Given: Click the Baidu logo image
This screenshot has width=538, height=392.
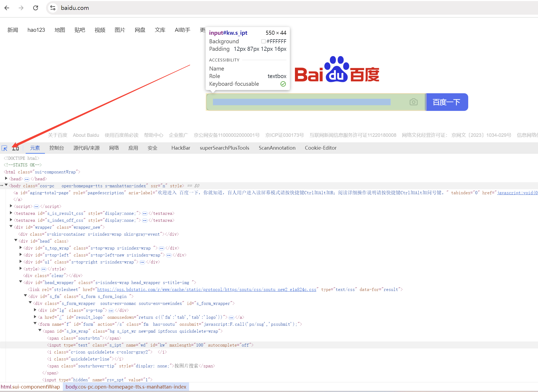Looking at the screenshot, I should [337, 70].
